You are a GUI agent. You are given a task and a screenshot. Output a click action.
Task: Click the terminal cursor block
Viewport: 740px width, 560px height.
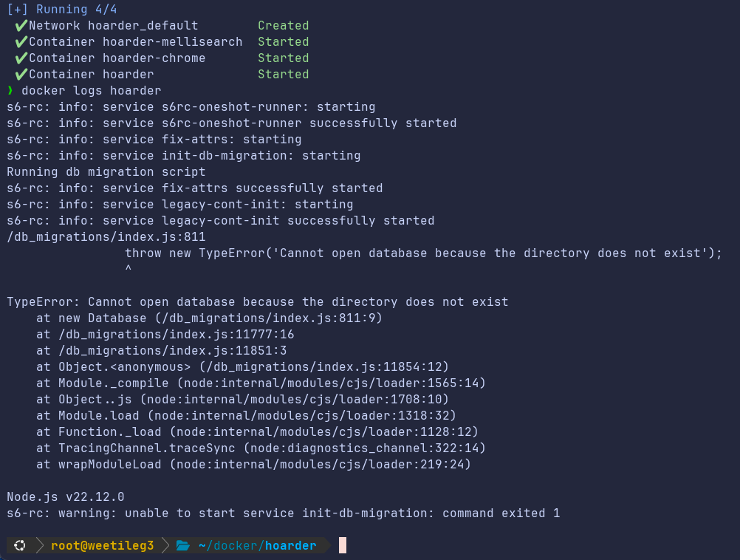[343, 545]
